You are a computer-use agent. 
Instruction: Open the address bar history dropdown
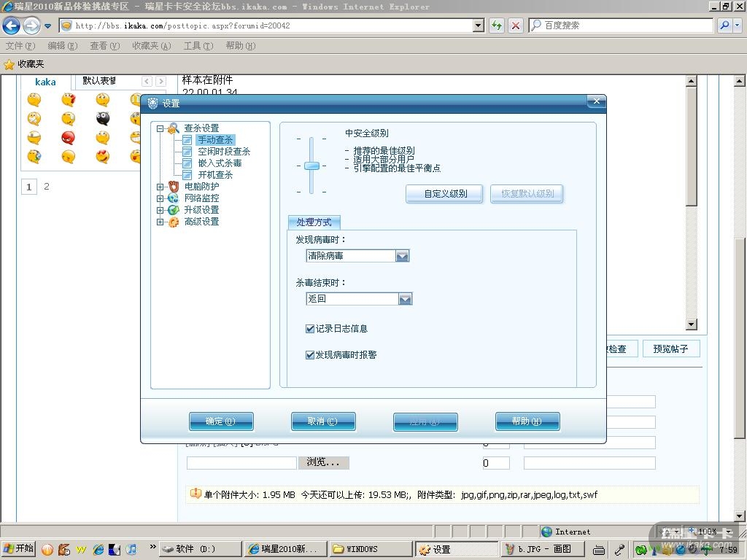[x=479, y=26]
